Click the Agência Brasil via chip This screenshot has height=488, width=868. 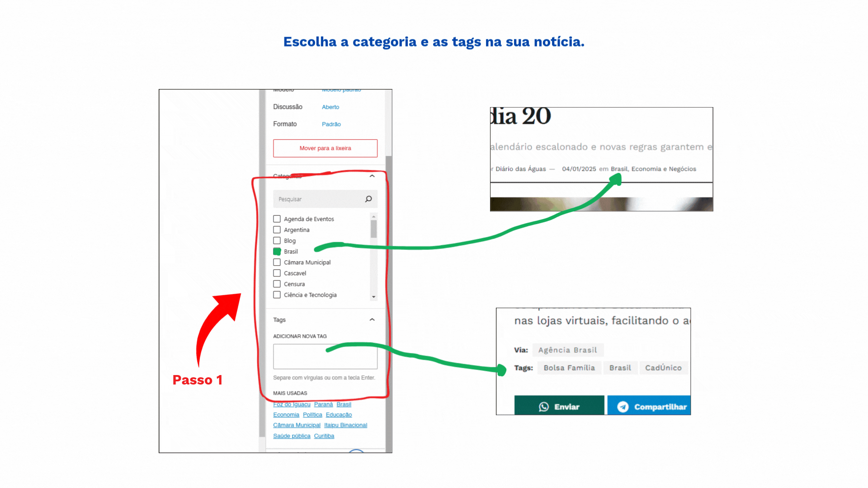567,350
